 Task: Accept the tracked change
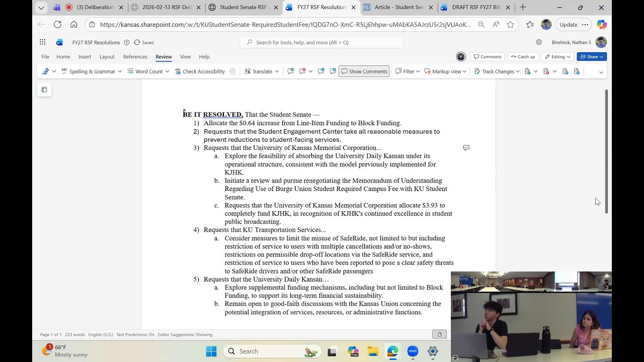point(528,71)
